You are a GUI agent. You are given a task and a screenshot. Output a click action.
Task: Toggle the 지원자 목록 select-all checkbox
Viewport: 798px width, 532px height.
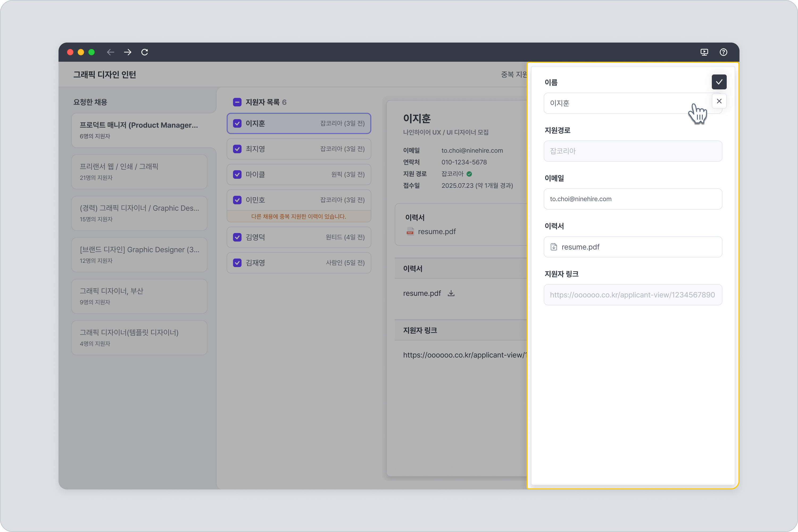(237, 102)
